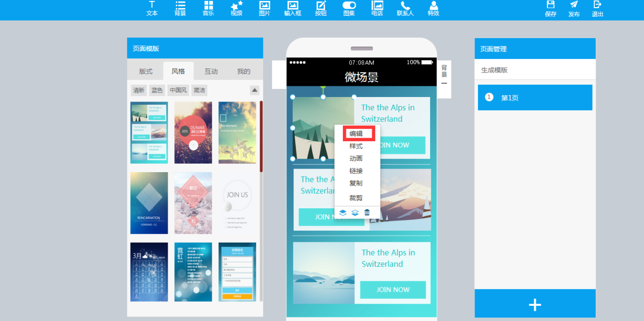The width and height of the screenshot is (644, 321).
Task: Open the 特效 effects tool
Action: 433,9
